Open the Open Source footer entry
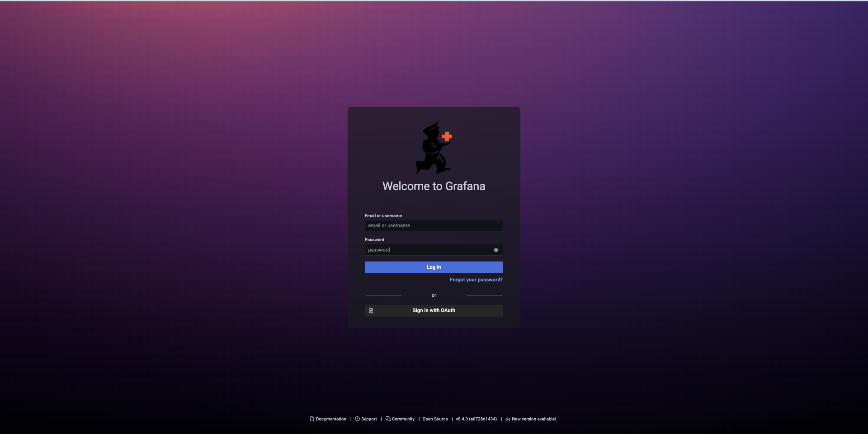Viewport: 868px width, 434px height. (435, 419)
